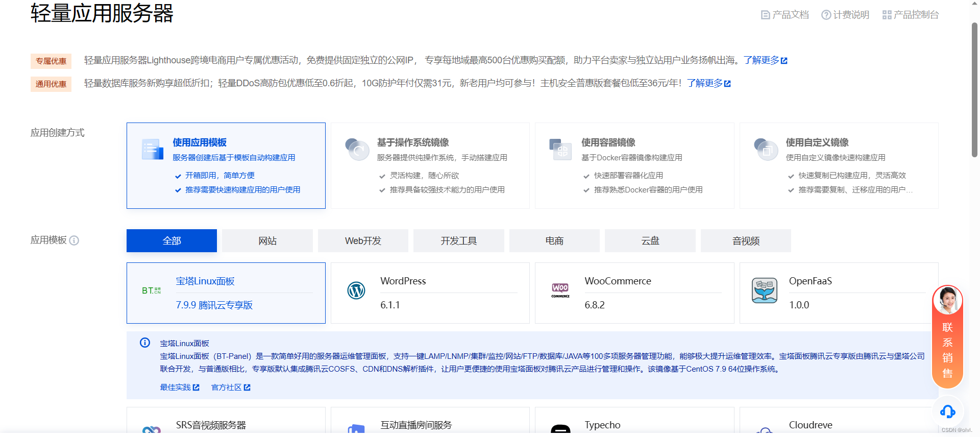Click the 基于操作系统镜像 icon

click(357, 150)
